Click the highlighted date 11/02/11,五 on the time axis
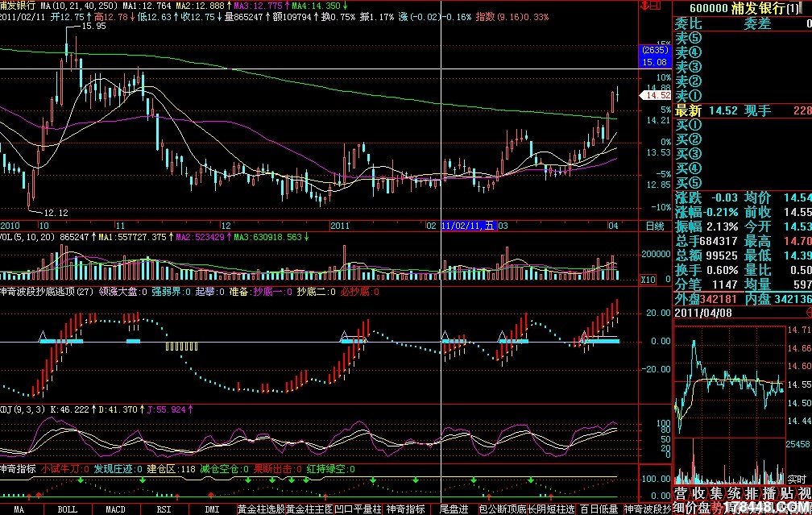Viewport: 812px width, 515px height. pos(469,226)
